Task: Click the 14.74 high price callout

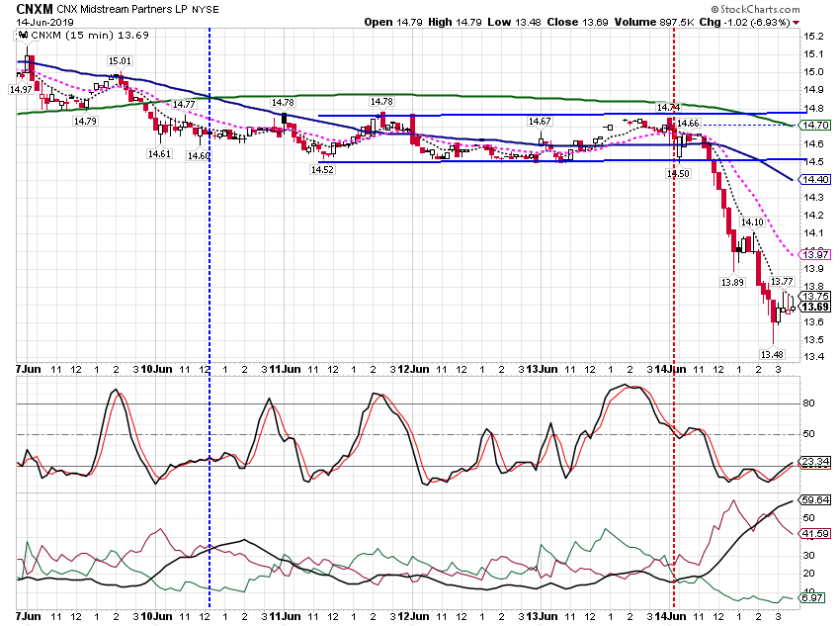Action: click(668, 107)
